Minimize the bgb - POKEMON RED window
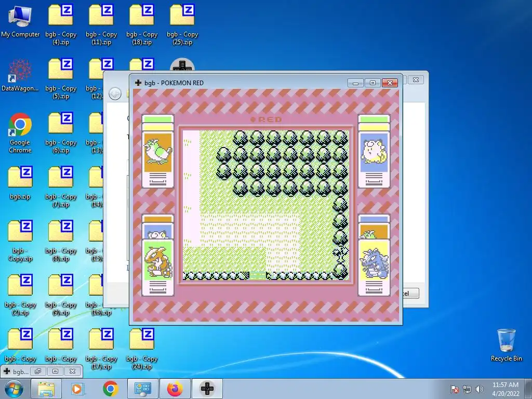 [355, 83]
